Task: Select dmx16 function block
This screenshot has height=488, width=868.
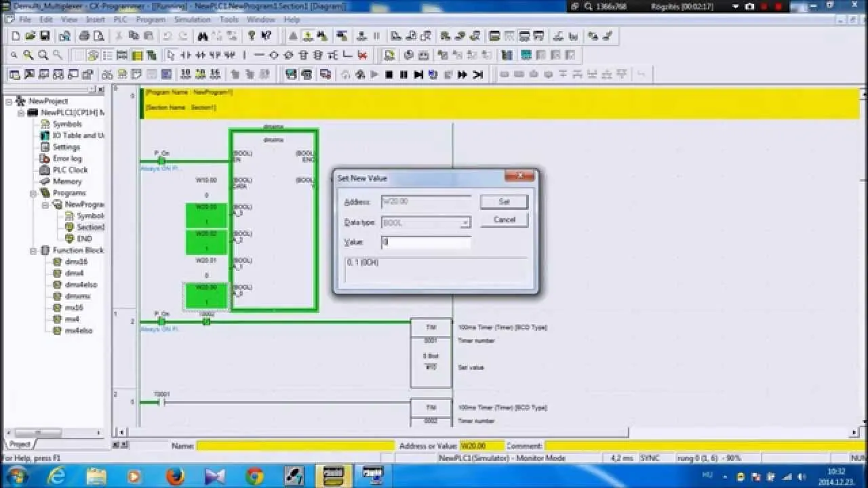Action: [x=75, y=262]
